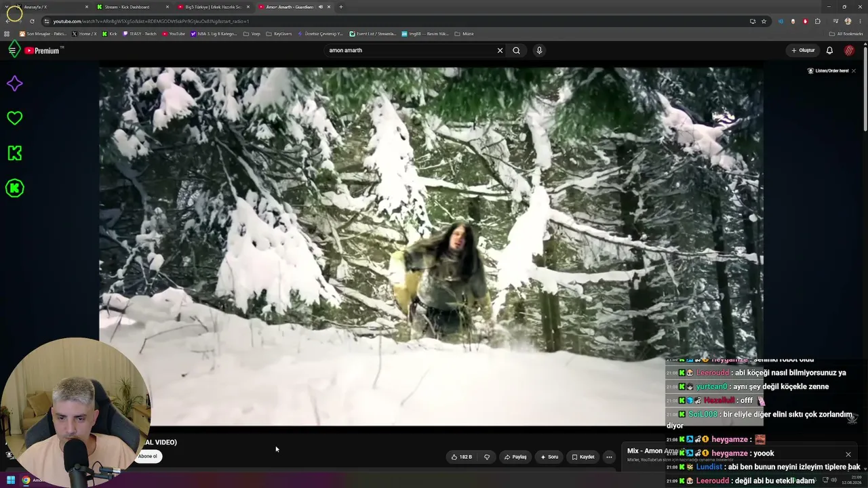Open the Home / X bookmark
The width and height of the screenshot is (868, 488).
(x=84, y=33)
